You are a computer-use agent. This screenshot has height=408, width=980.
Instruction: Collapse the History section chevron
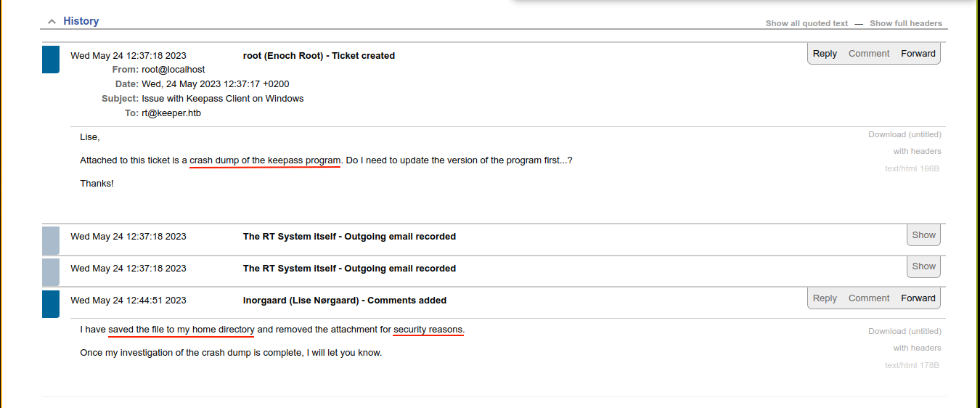tap(52, 22)
